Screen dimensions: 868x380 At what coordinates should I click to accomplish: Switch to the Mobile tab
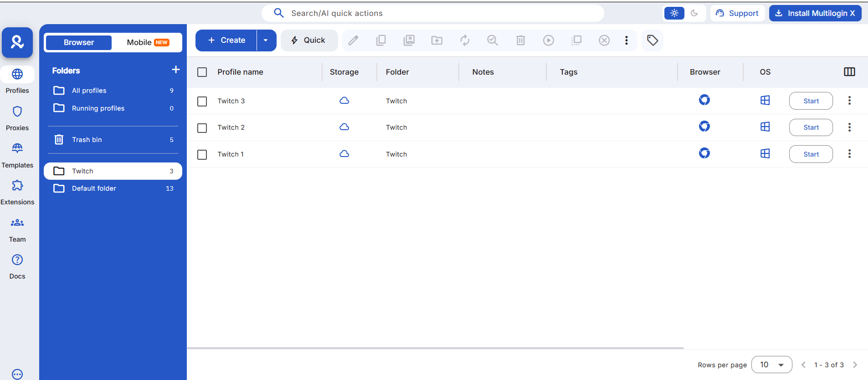pos(147,42)
